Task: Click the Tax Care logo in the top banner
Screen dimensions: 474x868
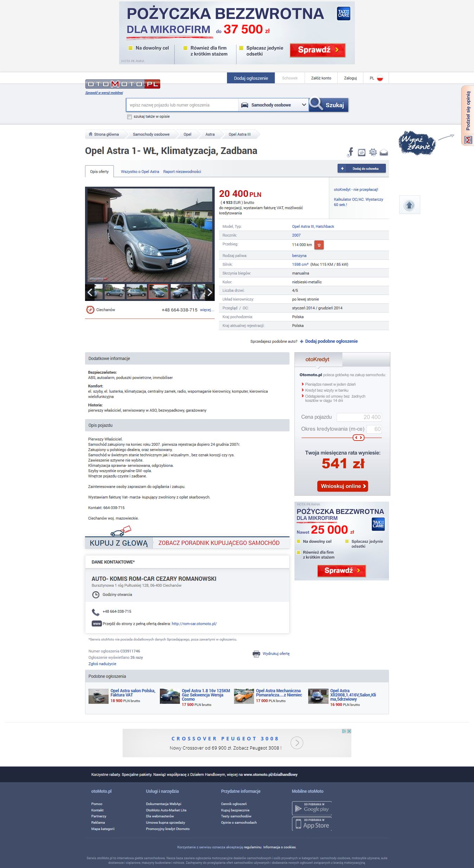Action: (344, 14)
